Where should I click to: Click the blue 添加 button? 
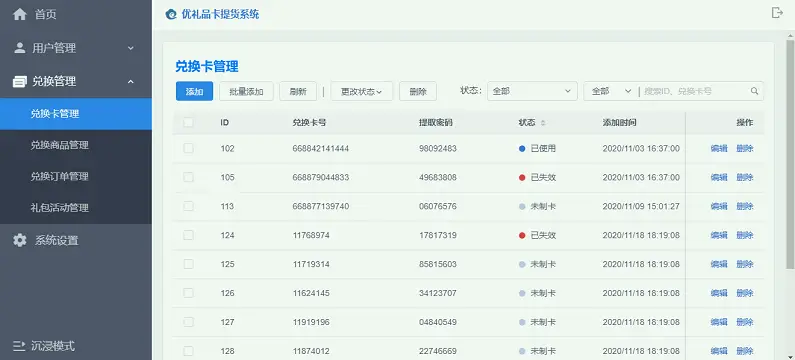194,91
